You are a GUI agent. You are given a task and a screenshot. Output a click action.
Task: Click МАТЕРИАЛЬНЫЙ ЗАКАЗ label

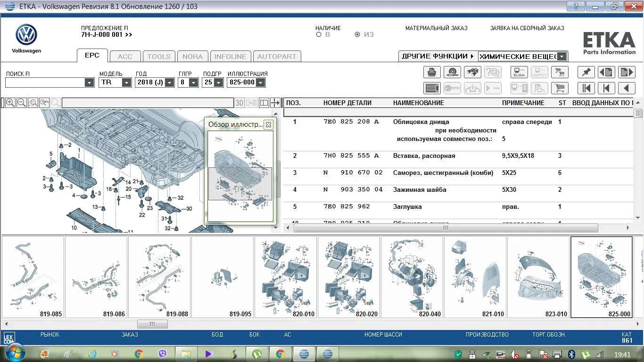point(436,28)
